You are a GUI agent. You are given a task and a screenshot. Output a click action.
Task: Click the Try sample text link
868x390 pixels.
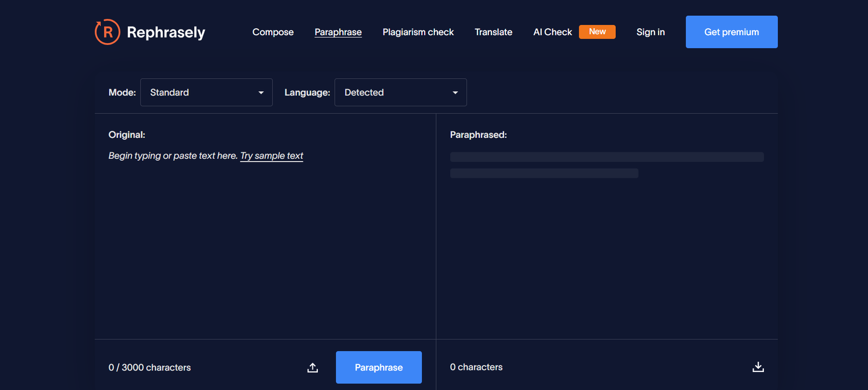point(271,156)
